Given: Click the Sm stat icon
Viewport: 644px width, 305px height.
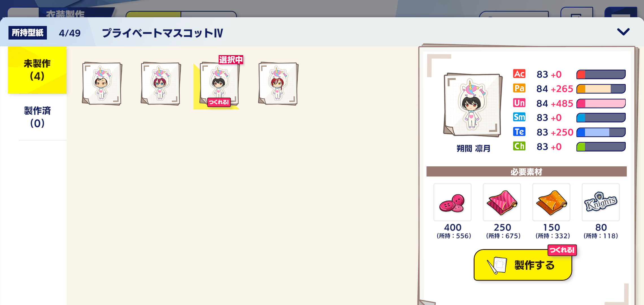Looking at the screenshot, I should (519, 117).
